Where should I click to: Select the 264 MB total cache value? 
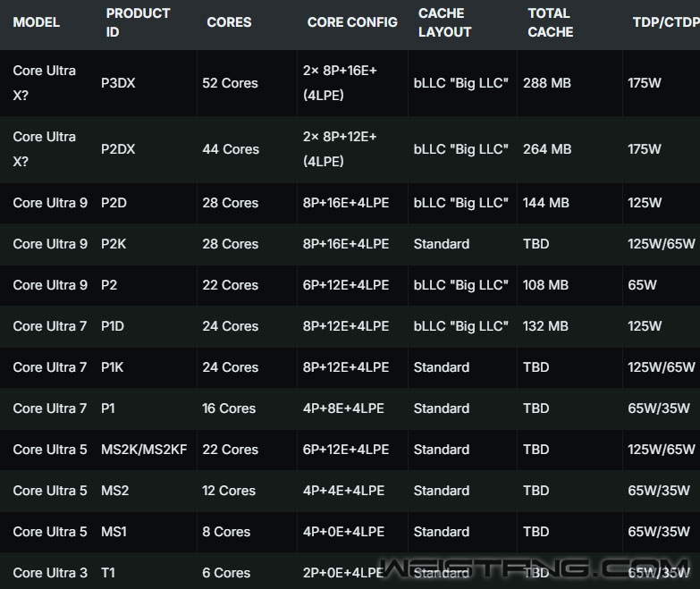547,149
